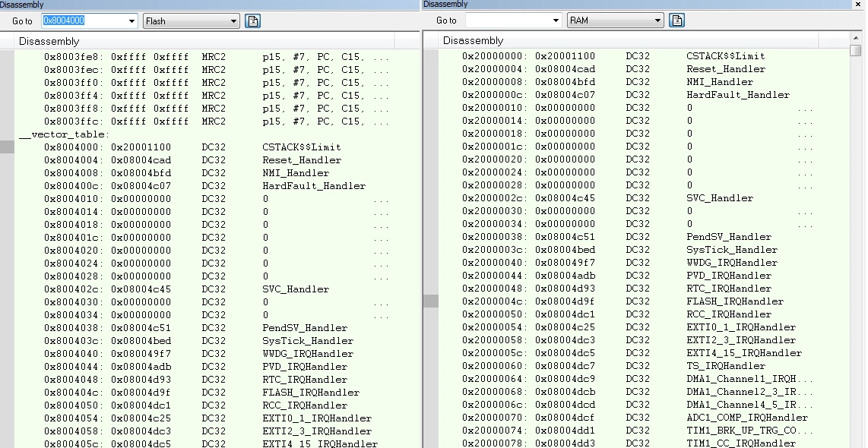Click the Flash pane gutter marker beside 0x8004000
The image size is (868, 448).
tap(7, 147)
